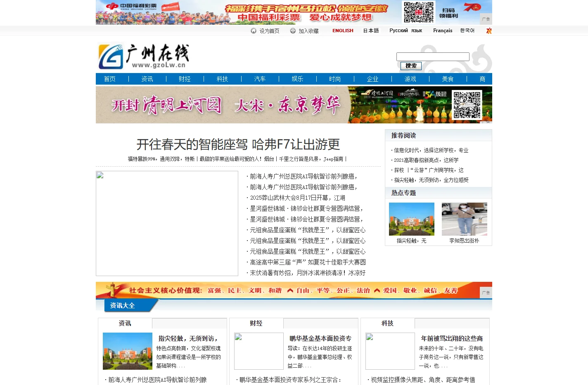Open 末伏消暑有妙招，月饼冰淇淋 article
This screenshot has height=385, width=588.
[x=308, y=273]
